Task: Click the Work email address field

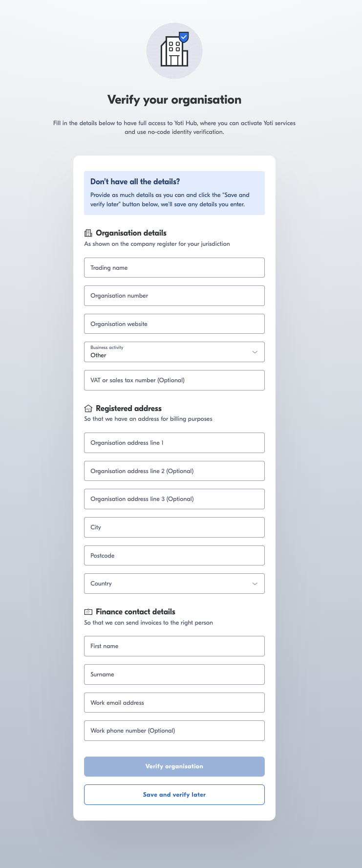Action: point(174,703)
